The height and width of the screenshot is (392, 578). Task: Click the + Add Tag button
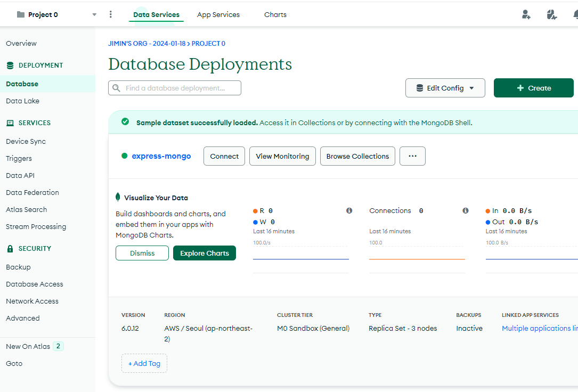coord(144,363)
